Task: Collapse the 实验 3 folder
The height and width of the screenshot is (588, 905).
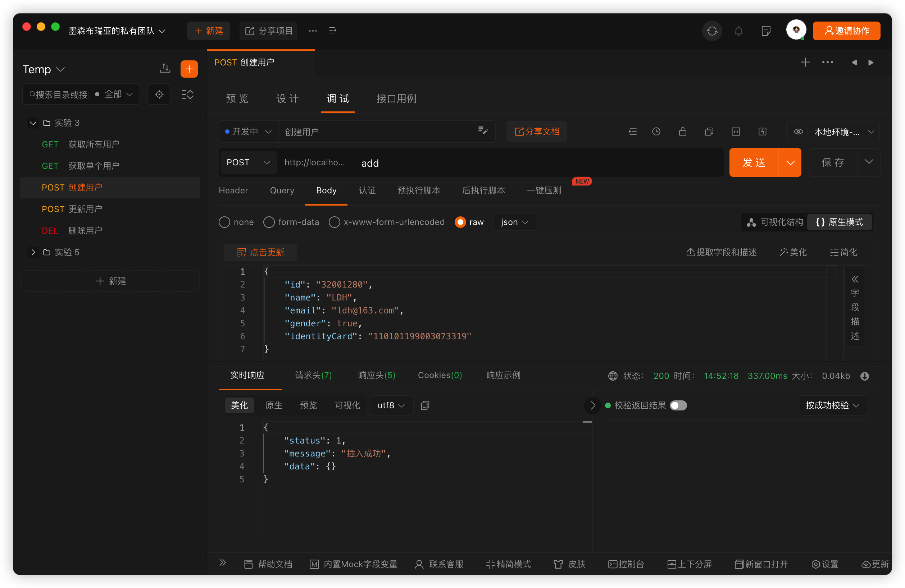Action: coord(33,123)
